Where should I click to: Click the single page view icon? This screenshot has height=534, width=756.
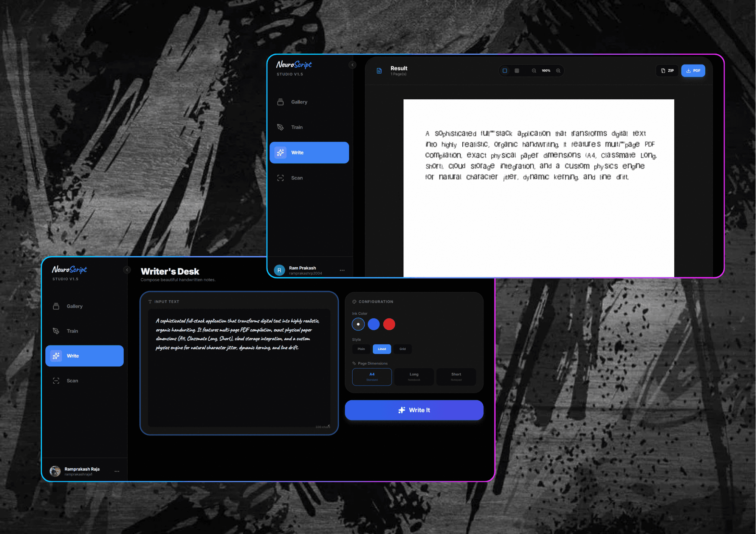click(505, 71)
